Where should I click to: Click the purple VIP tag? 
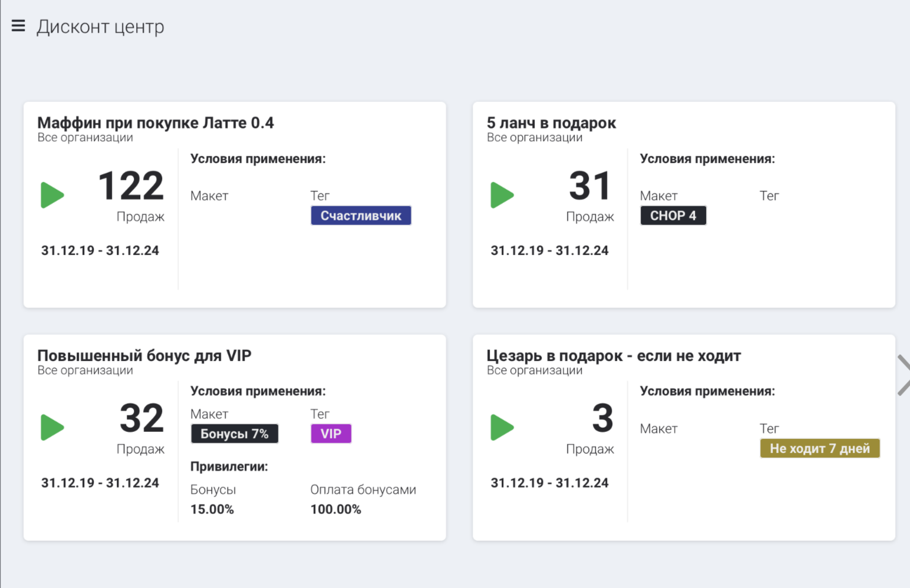coord(331,434)
